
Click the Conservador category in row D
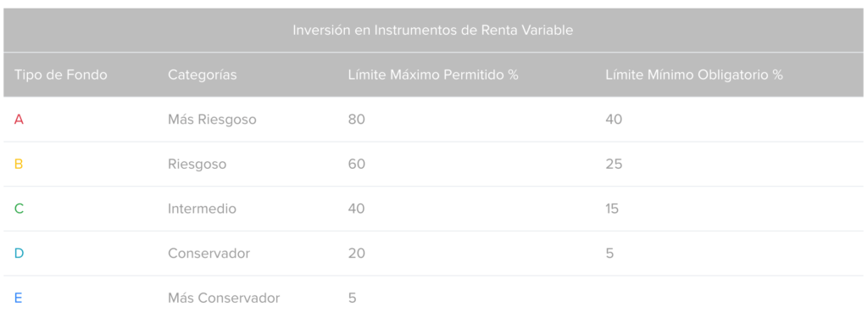pyautogui.click(x=209, y=254)
